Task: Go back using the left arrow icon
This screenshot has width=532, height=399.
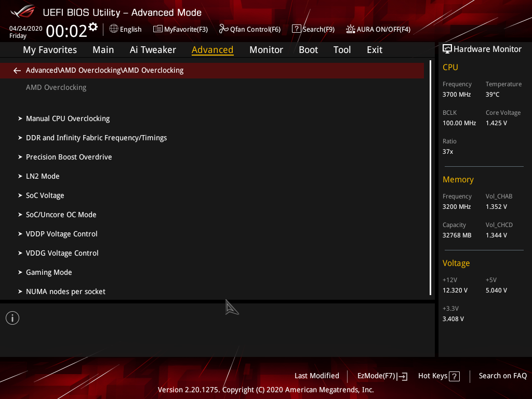Action: point(17,70)
